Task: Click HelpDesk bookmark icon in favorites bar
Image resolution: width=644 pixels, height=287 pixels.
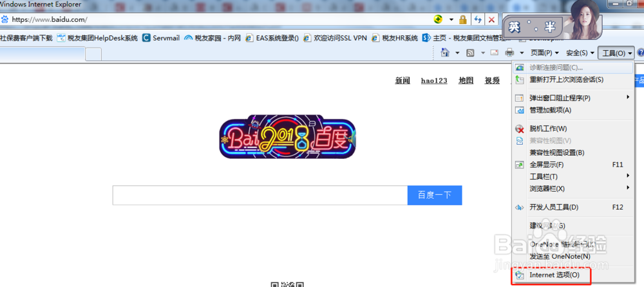Action: pos(61,38)
